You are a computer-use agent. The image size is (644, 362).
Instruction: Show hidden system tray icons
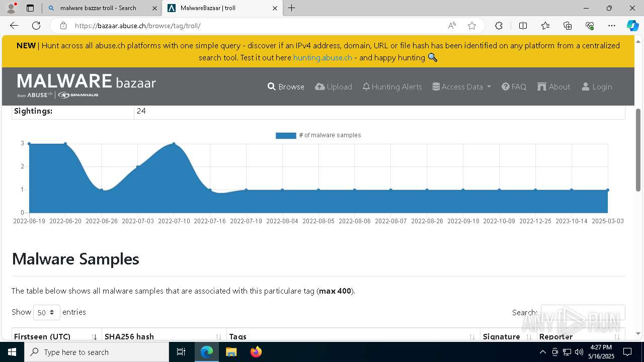[542, 352]
